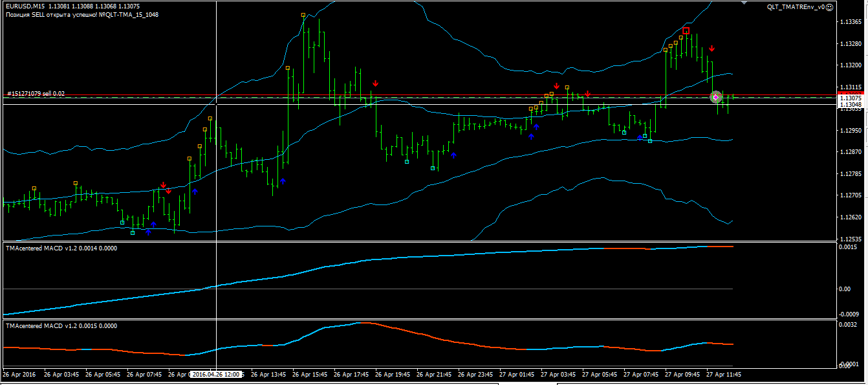Click the large red square marker at chart high

point(686,30)
